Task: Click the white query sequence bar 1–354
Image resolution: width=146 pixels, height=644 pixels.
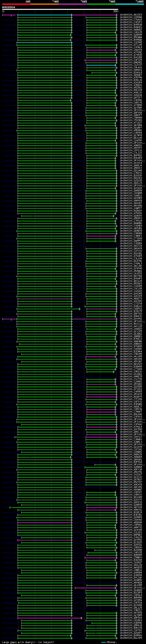Action: point(60,10)
